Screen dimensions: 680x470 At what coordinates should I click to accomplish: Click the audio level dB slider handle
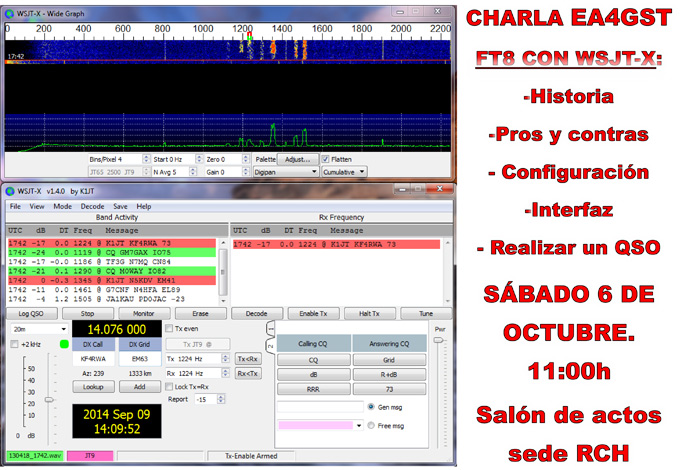49,399
